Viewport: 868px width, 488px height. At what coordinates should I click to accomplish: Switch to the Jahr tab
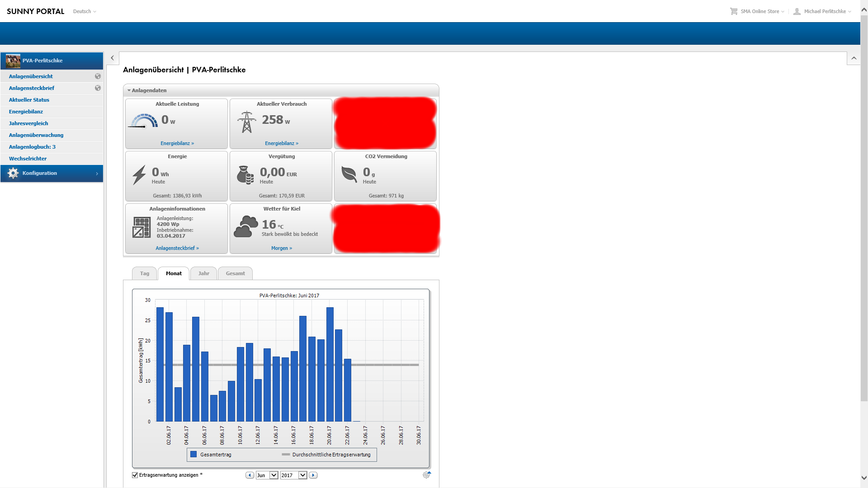coord(203,273)
